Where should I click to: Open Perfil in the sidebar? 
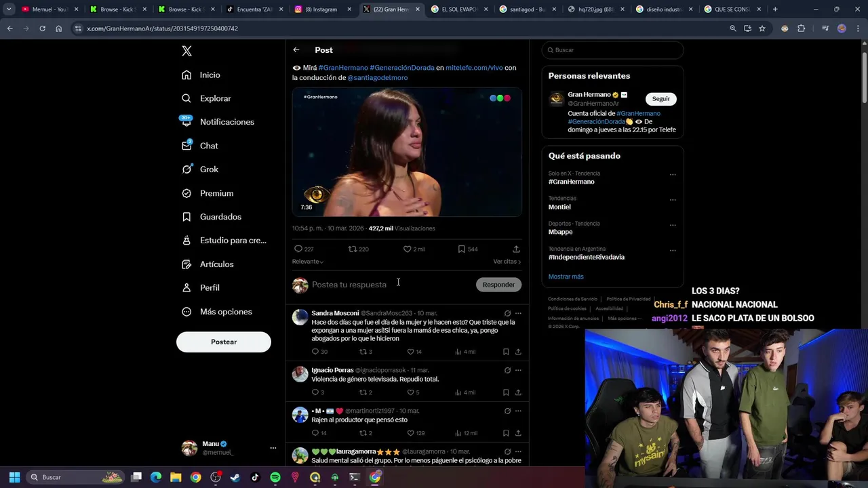[201, 288]
